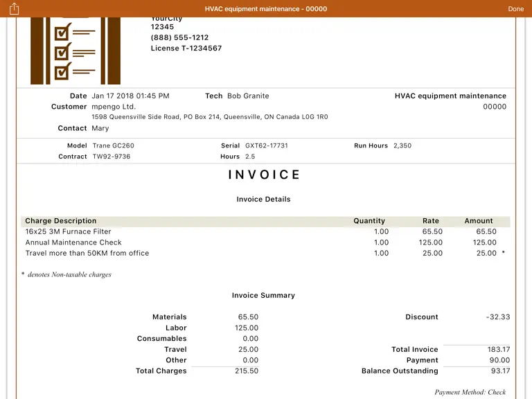Select the title 'HVAC equipment maintenance - 00000'
532x399 pixels.
(x=266, y=9)
